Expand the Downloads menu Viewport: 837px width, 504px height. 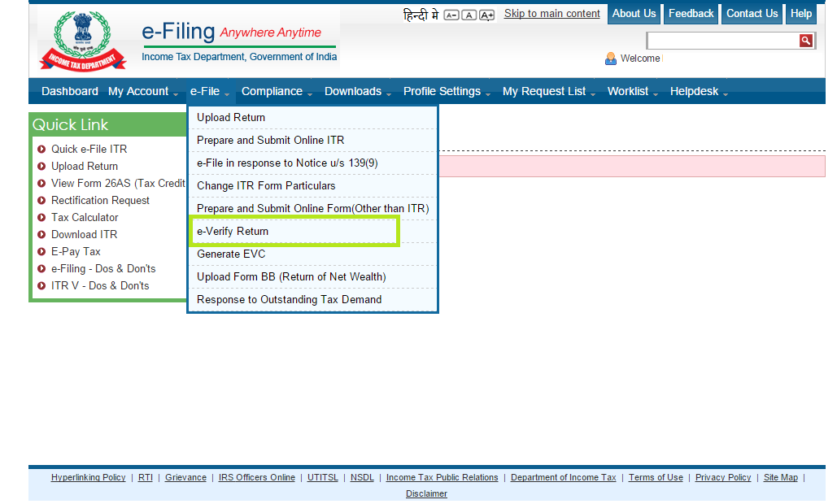pos(358,91)
